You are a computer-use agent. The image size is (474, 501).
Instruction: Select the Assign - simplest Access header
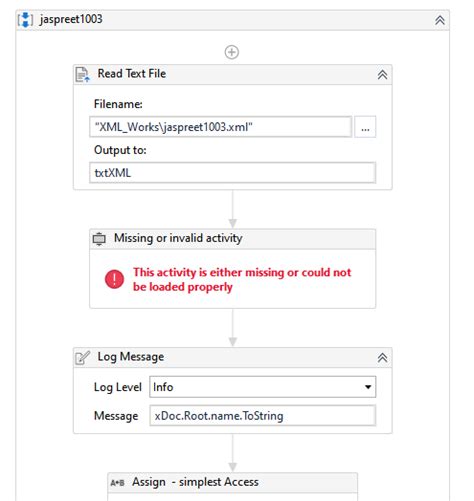pos(232,482)
